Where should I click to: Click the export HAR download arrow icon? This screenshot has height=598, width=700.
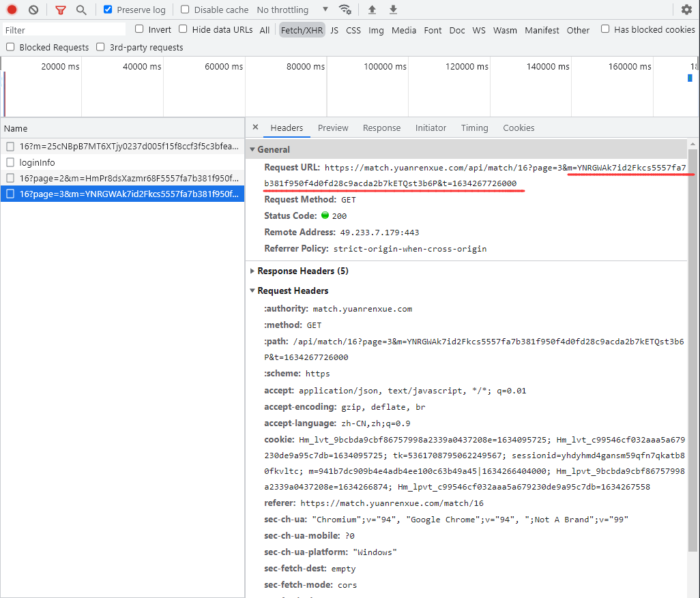393,10
